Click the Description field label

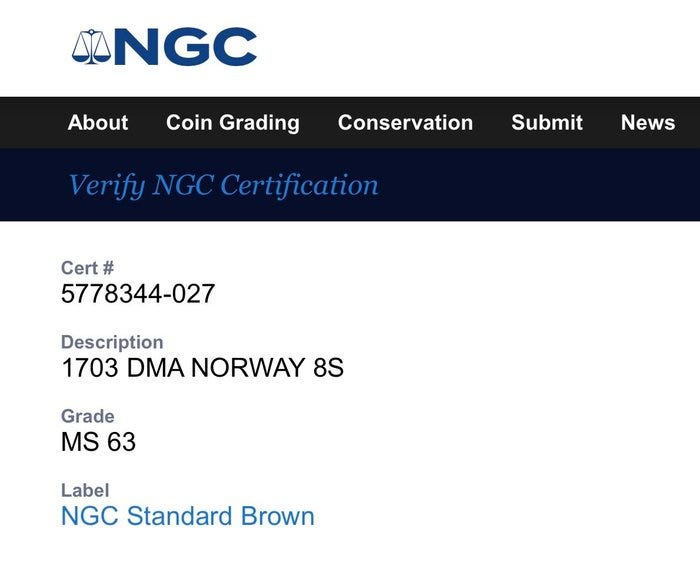click(112, 342)
